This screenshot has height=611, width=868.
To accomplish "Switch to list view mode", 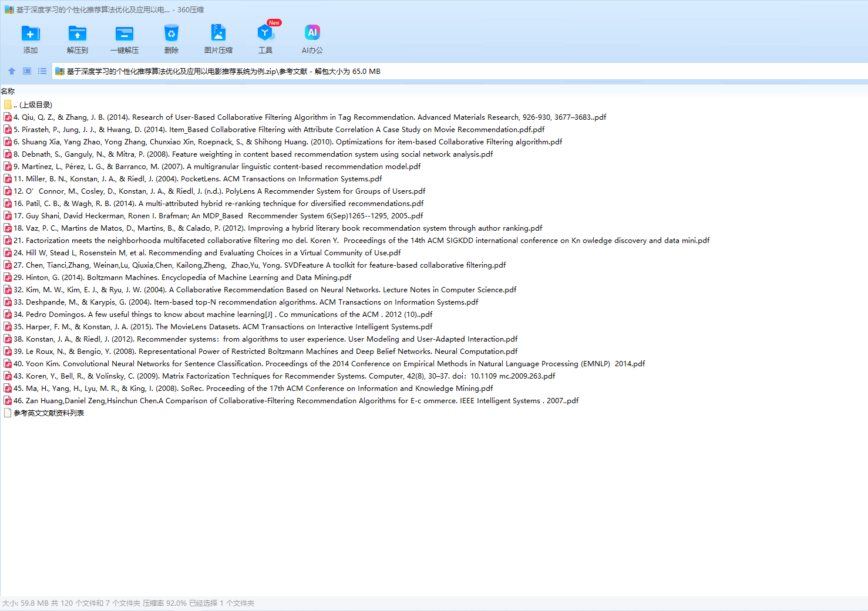I will (x=42, y=71).
